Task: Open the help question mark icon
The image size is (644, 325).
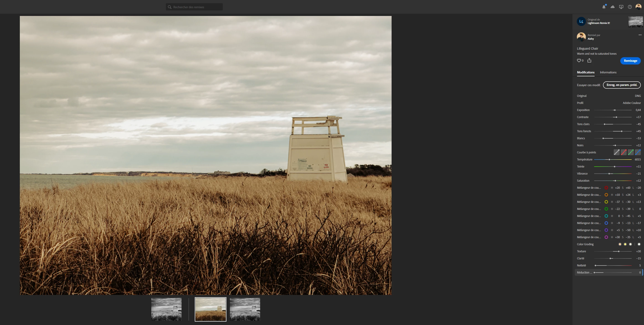Action: coord(630,7)
